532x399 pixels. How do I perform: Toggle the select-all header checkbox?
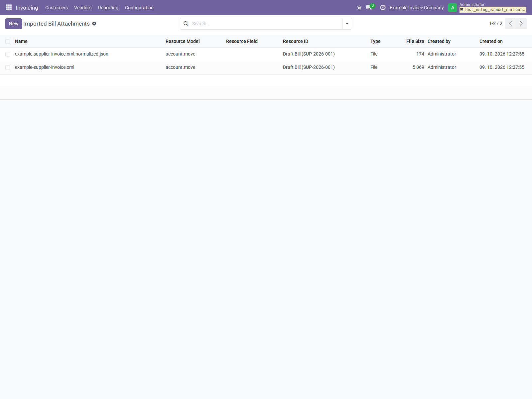coord(8,42)
